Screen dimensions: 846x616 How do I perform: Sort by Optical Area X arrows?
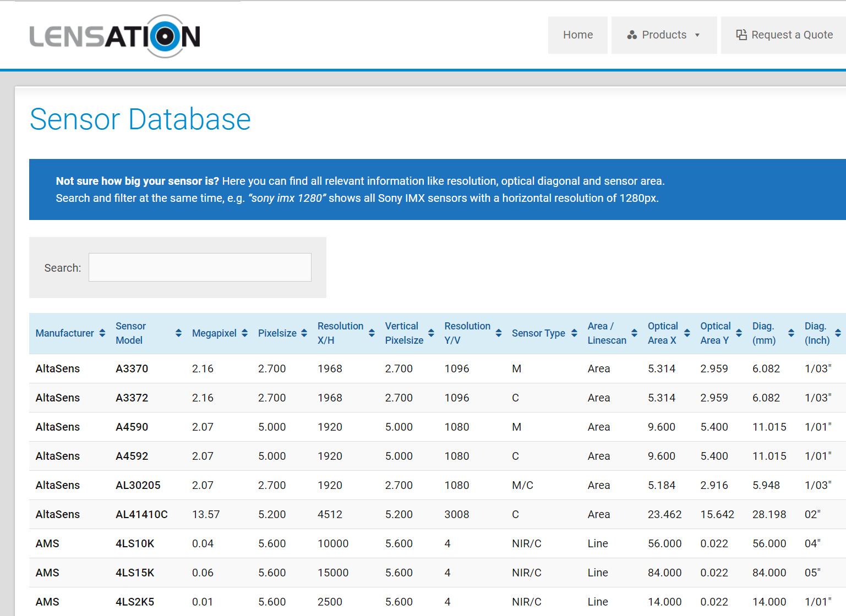pyautogui.click(x=687, y=333)
